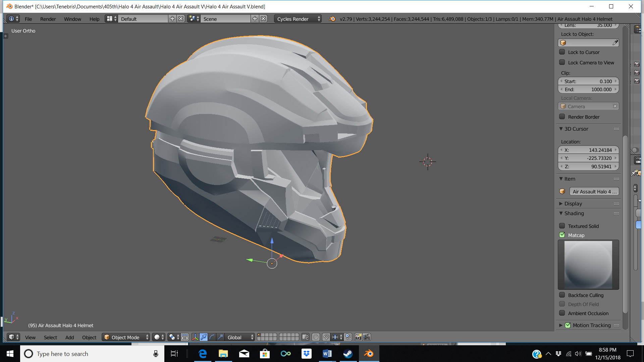This screenshot has height=362, width=644.
Task: Click the eyedropper in Lock to Object
Action: [615, 43]
